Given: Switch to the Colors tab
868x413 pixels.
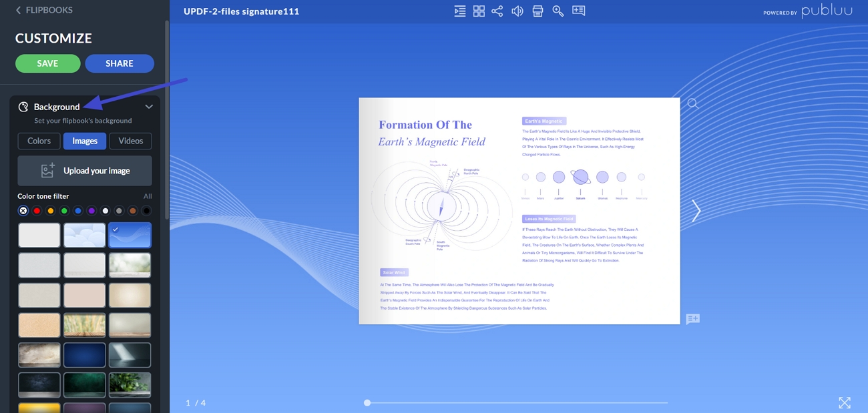Looking at the screenshot, I should (x=39, y=141).
